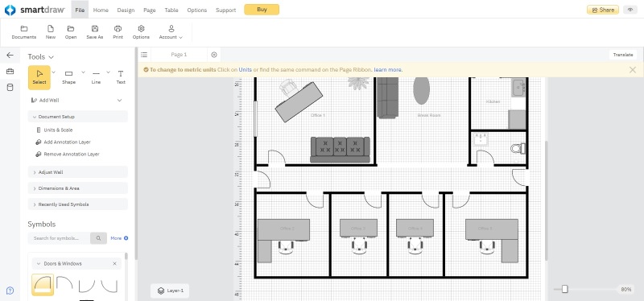Expand Recently Used Symbols section
This screenshot has height=301, width=644.
[78, 204]
